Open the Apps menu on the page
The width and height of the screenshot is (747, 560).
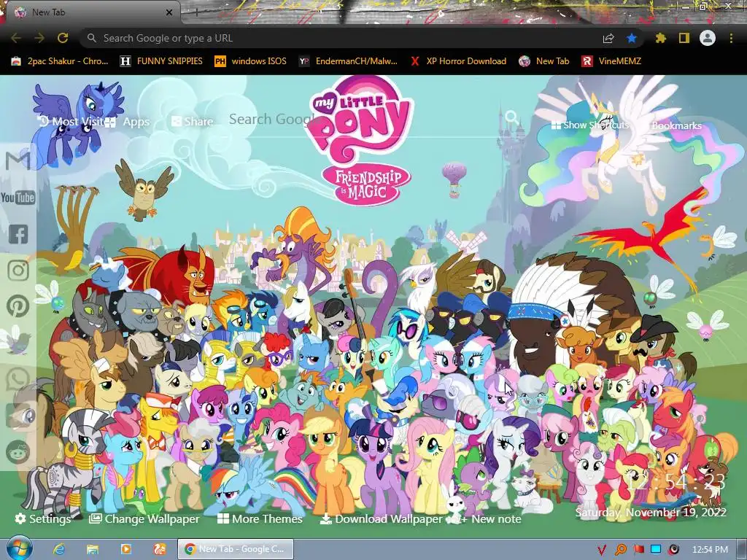(x=128, y=122)
